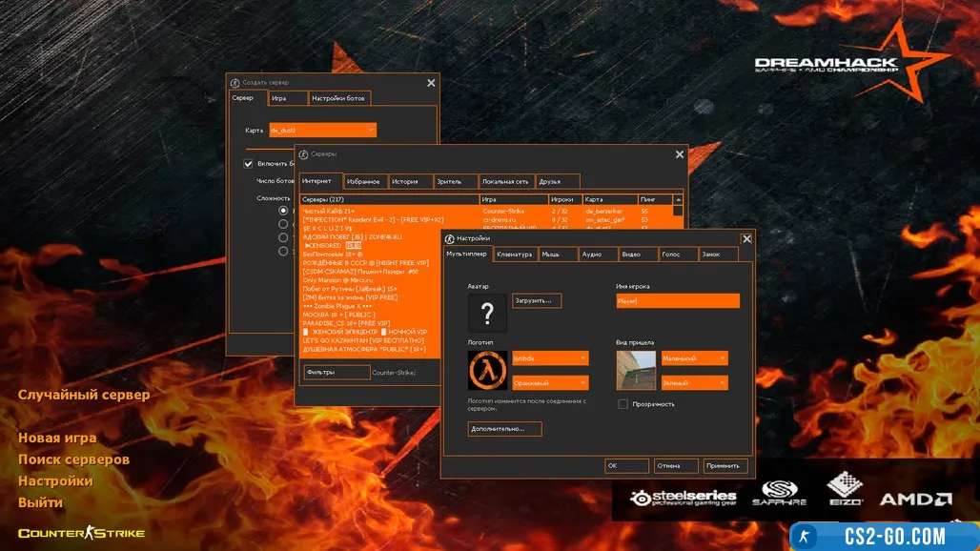Uncheck the Включить ботов checkbox
The width and height of the screenshot is (980, 551).
point(249,163)
